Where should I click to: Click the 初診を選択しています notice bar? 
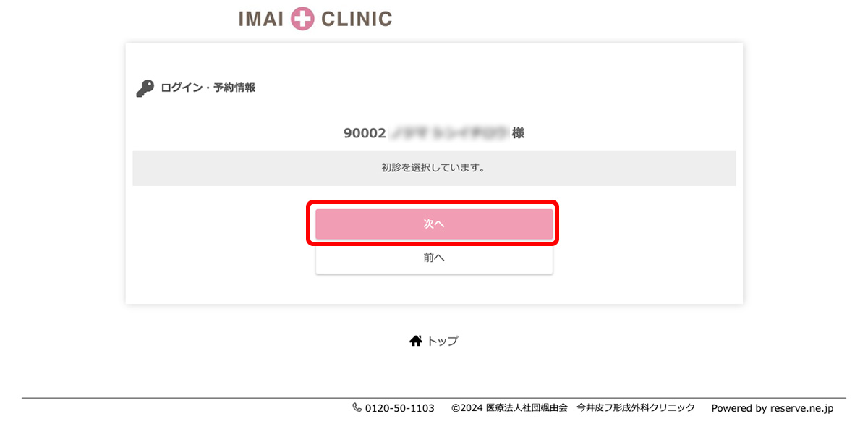tap(434, 168)
